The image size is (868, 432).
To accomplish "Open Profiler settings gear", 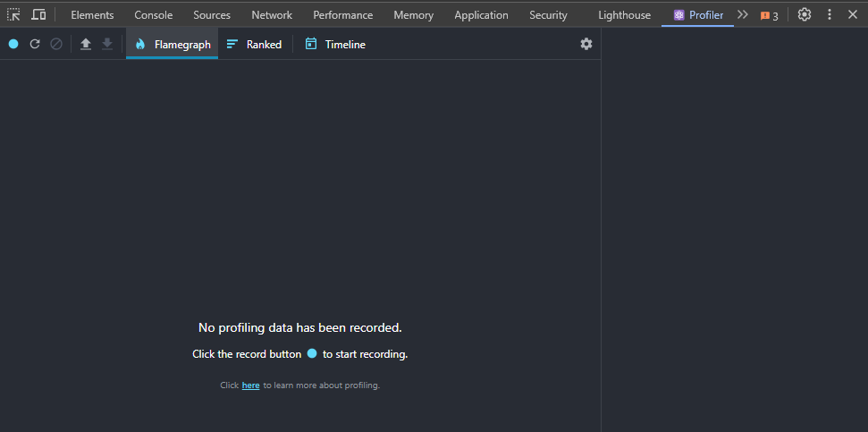I will point(586,44).
